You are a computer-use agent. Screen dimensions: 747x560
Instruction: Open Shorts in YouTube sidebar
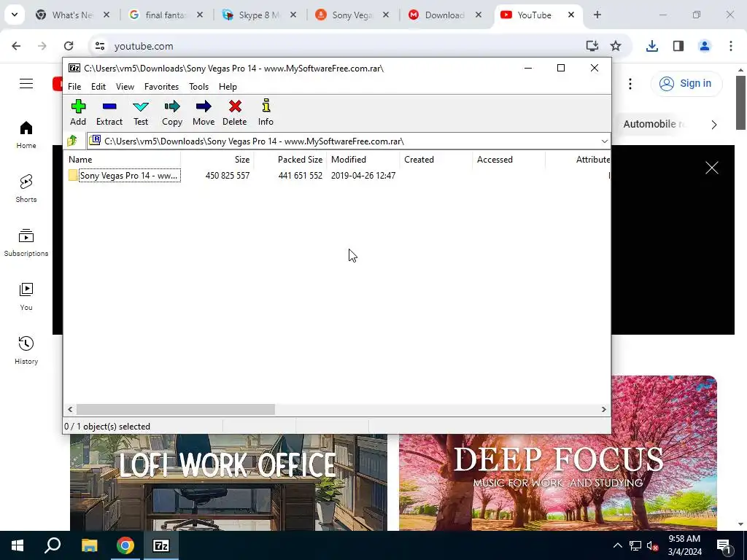tap(26, 189)
